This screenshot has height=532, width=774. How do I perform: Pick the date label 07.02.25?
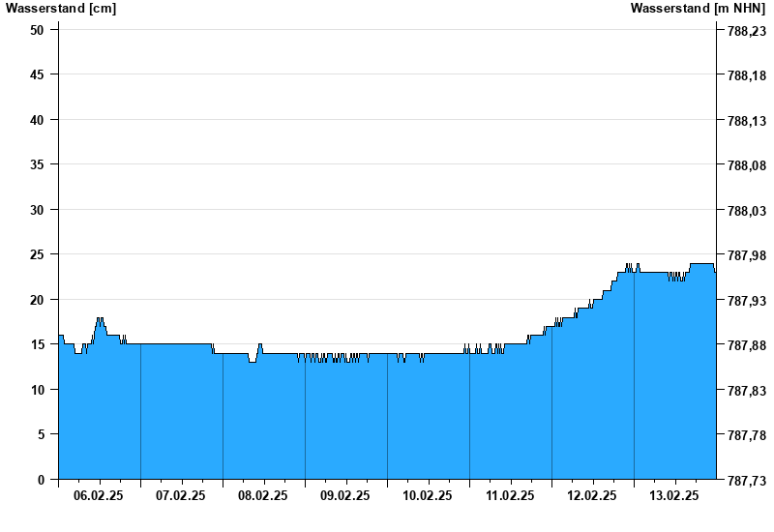(x=181, y=496)
